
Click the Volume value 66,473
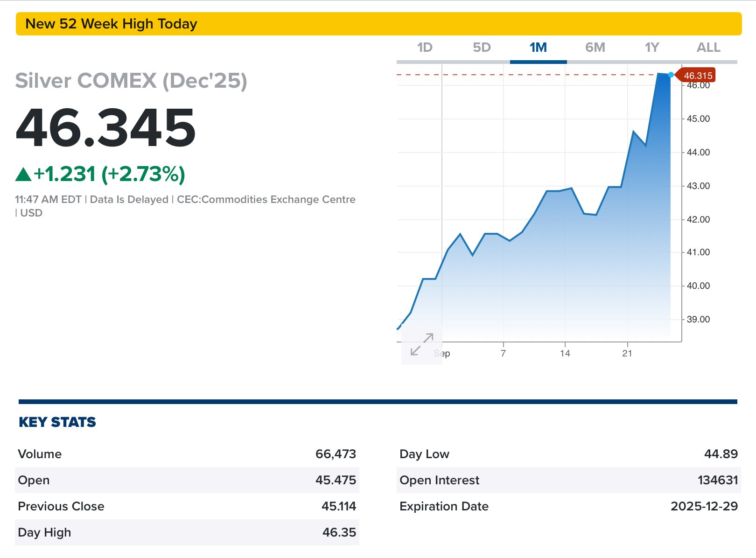pos(336,454)
